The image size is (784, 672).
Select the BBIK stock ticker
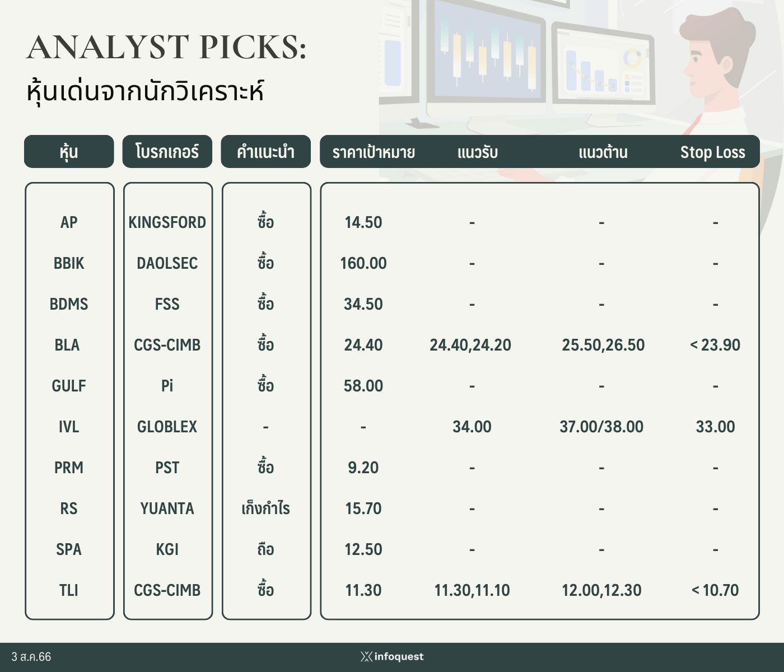tap(69, 263)
